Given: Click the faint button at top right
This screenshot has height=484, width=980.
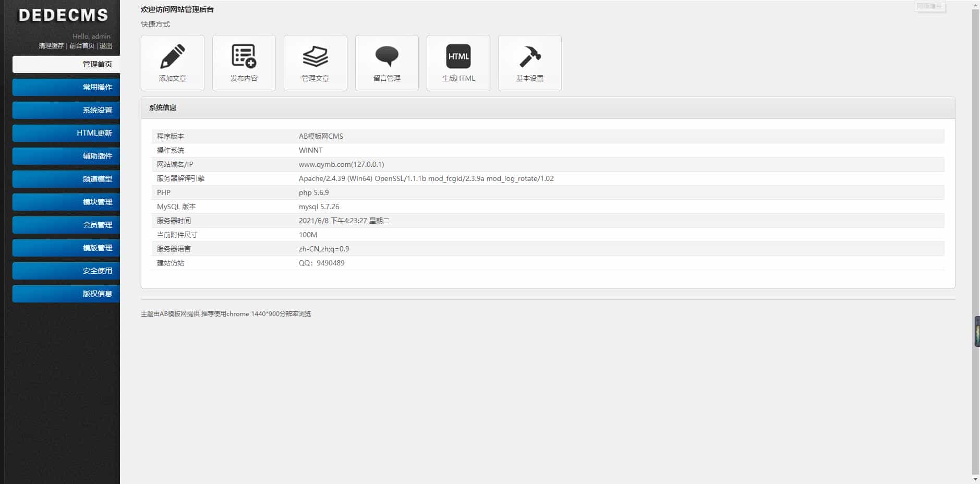Looking at the screenshot, I should [929, 6].
